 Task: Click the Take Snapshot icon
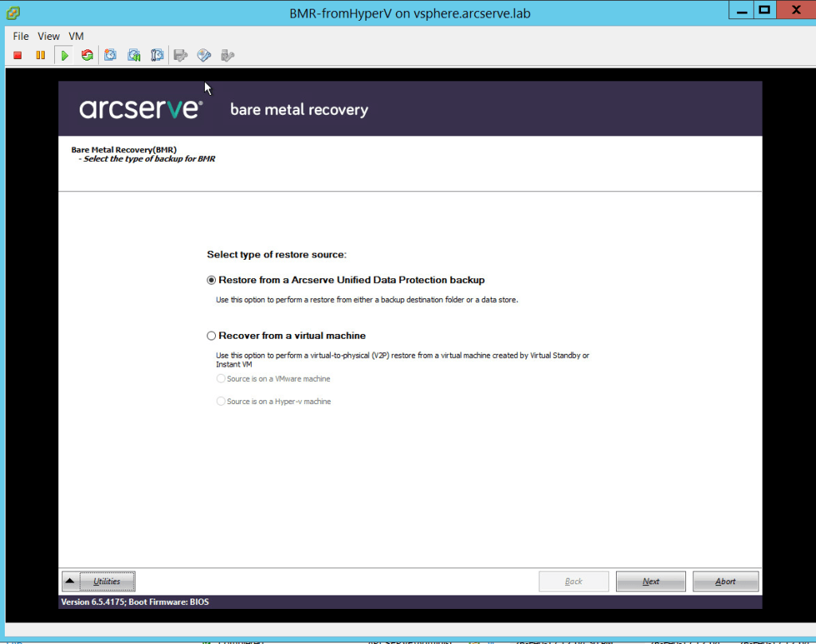point(110,55)
